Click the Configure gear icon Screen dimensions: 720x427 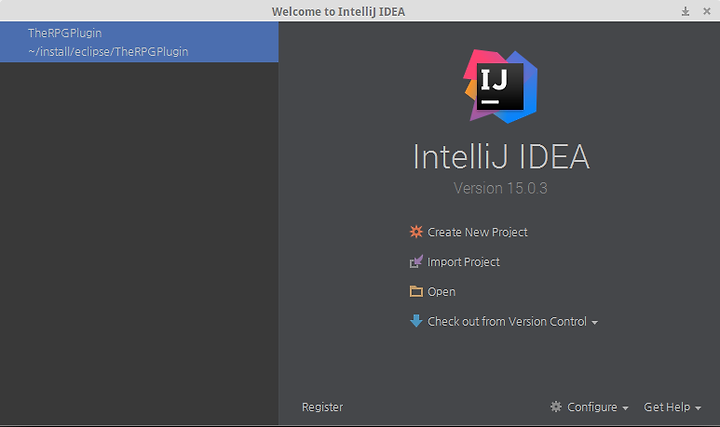[556, 406]
